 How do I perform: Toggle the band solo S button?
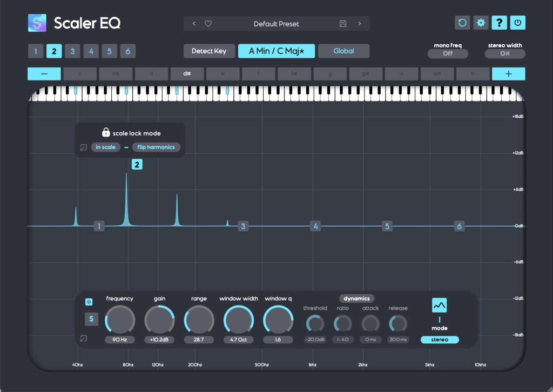91,319
